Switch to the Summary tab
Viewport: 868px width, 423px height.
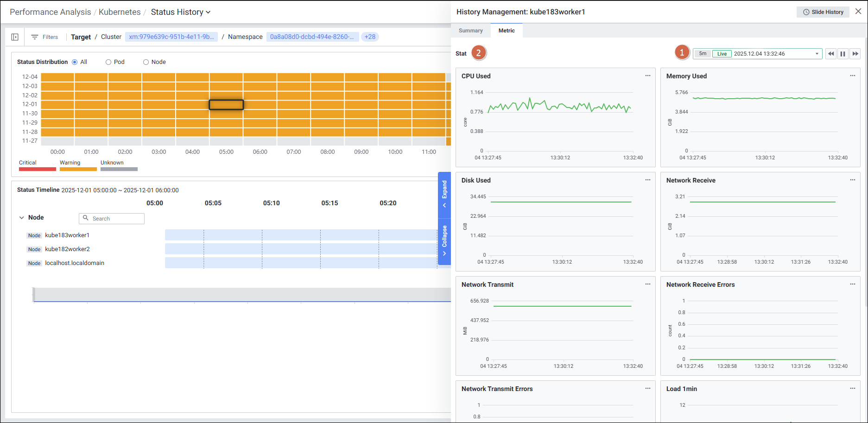[470, 31]
